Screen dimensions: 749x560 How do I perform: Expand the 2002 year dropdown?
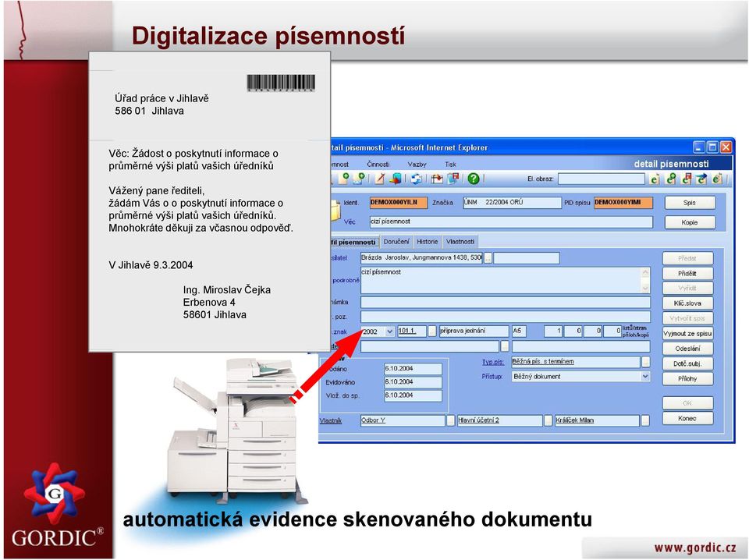[x=390, y=331]
